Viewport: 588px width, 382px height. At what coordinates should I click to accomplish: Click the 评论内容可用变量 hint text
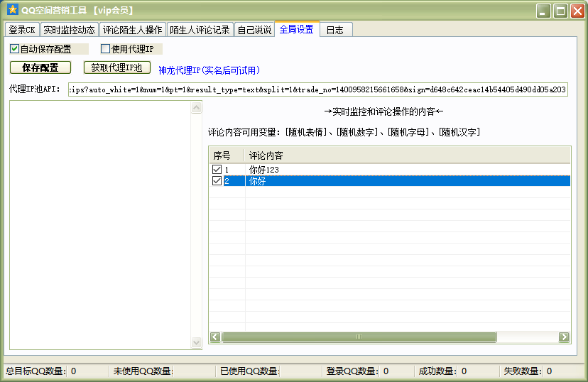pos(344,132)
